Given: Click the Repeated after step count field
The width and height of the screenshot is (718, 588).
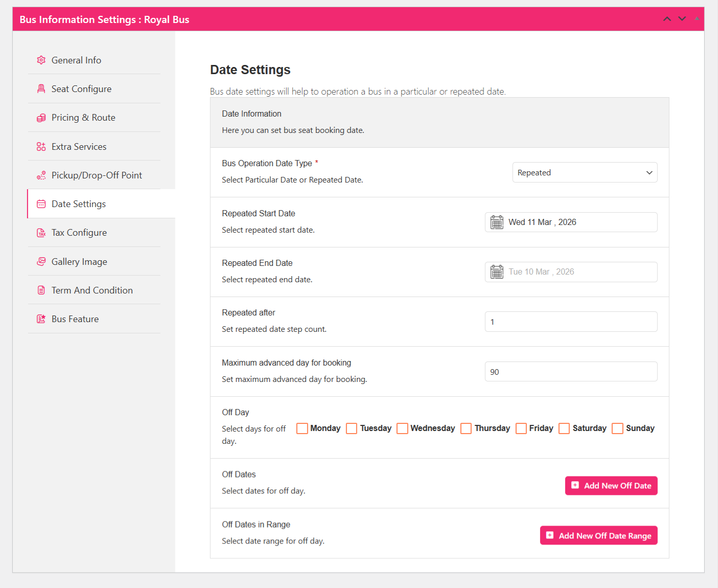Looking at the screenshot, I should pos(571,322).
